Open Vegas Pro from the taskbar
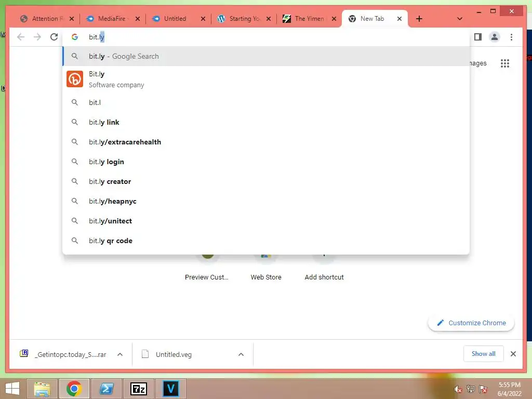 coord(170,389)
